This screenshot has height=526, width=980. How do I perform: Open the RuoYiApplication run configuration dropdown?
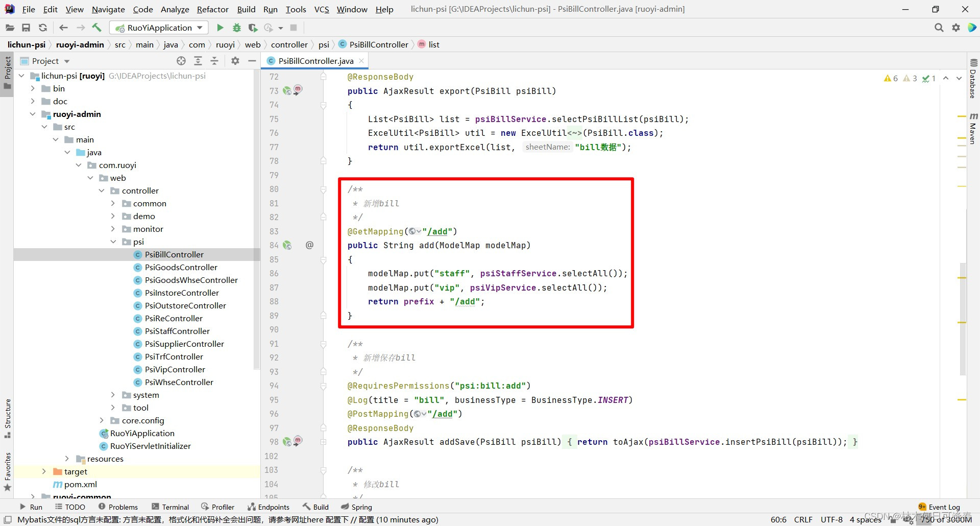[159, 28]
